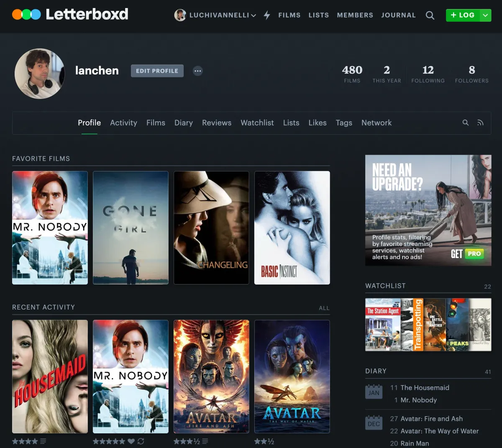Open the January diary calendar icon

(374, 392)
